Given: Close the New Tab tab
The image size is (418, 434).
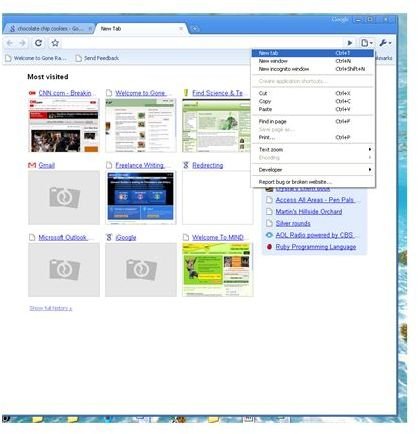Looking at the screenshot, I should (181, 29).
